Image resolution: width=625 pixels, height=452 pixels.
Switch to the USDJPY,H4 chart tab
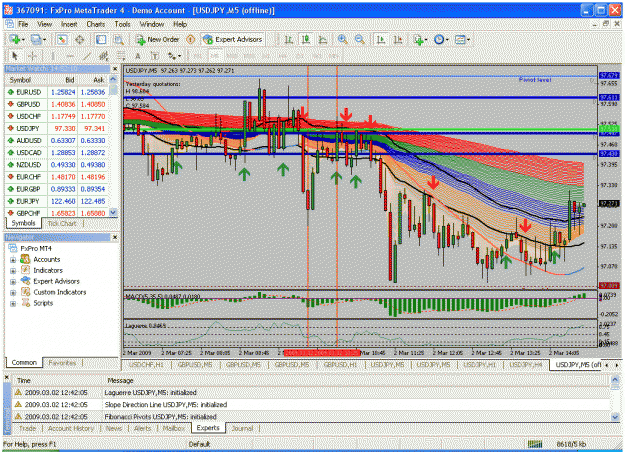tap(526, 365)
